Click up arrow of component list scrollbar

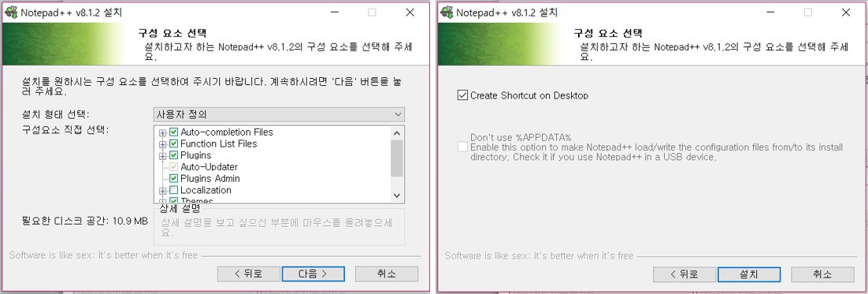pyautogui.click(x=396, y=133)
